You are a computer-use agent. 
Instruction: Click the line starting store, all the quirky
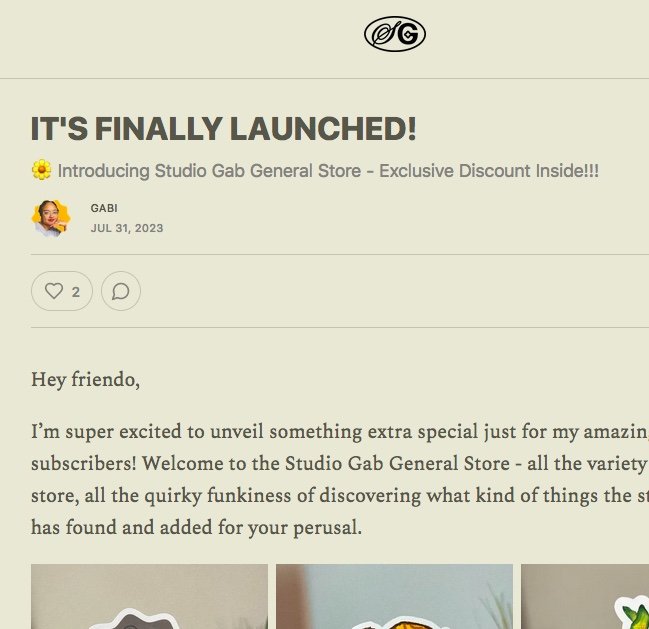point(340,495)
